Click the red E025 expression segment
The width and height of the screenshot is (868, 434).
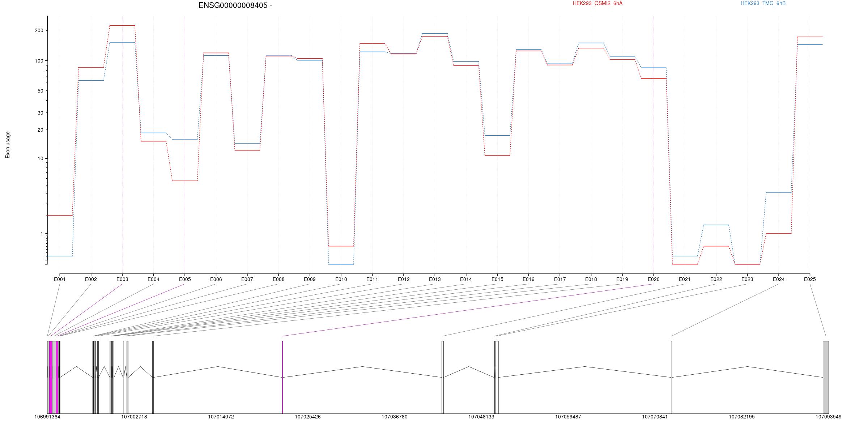click(x=810, y=37)
